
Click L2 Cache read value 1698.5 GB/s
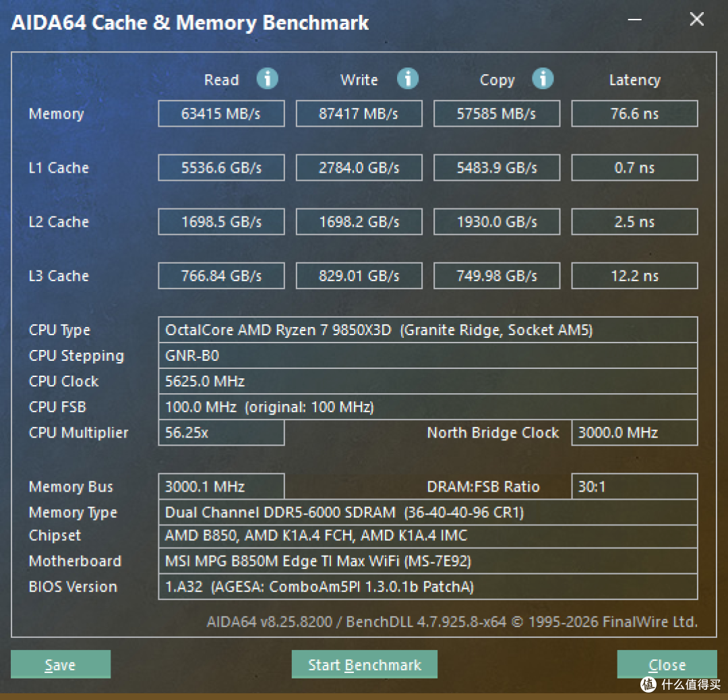tap(221, 222)
